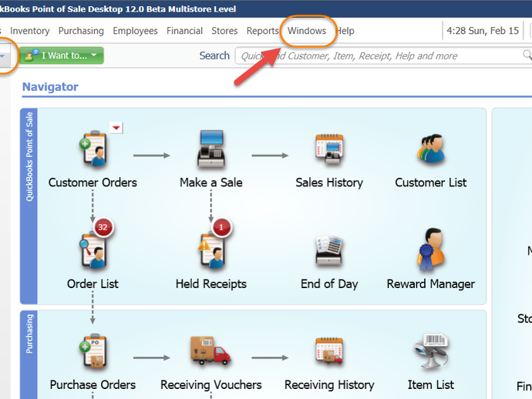Screen dimensions: 532x399
Task: Open the Stores menu
Action: click(224, 31)
